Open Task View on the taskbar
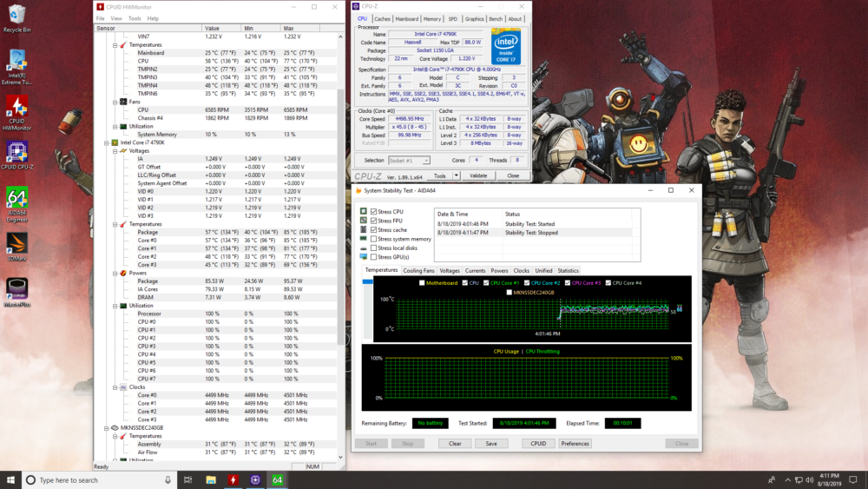This screenshot has height=489, width=868. click(x=187, y=479)
